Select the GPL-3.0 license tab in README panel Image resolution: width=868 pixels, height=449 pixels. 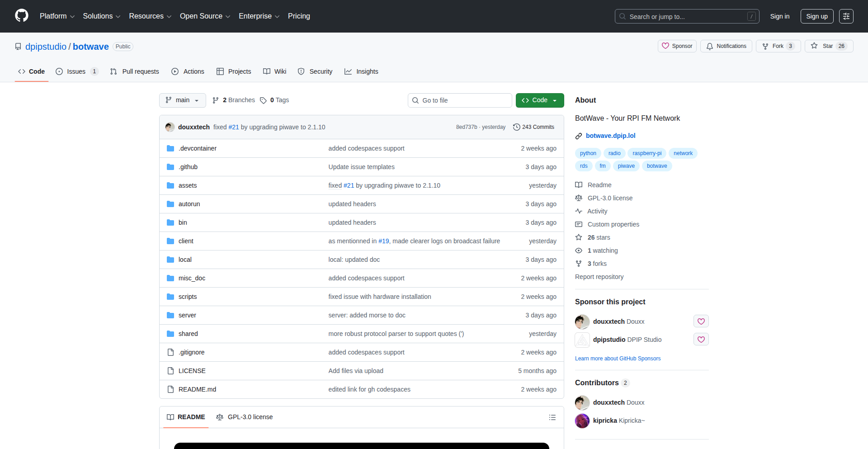[245, 417]
